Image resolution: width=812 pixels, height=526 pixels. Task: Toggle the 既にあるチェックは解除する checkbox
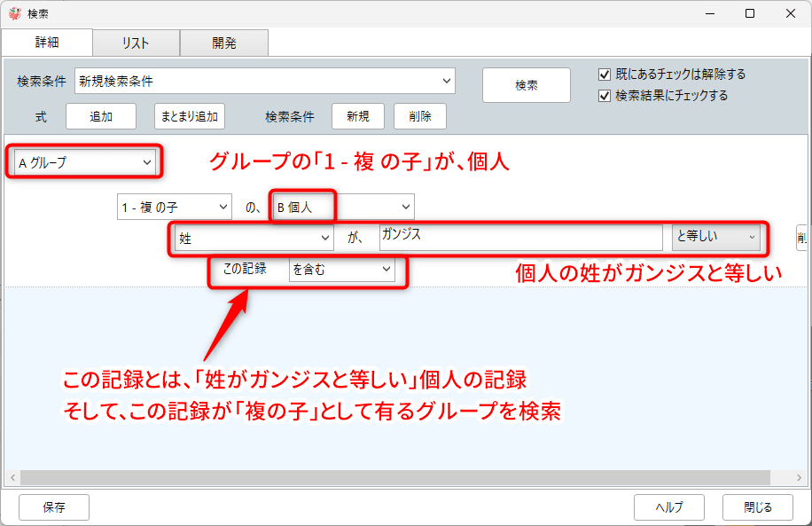pos(605,75)
